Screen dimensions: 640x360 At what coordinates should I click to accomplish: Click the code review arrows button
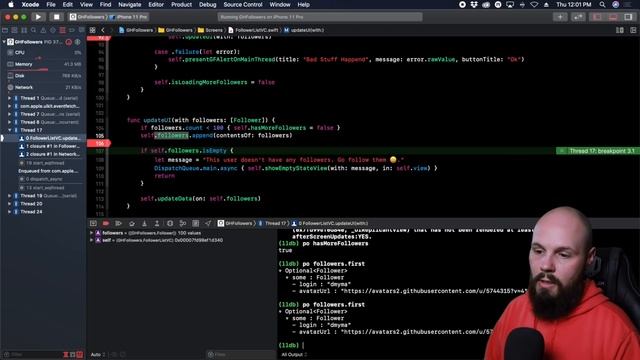tap(578, 17)
